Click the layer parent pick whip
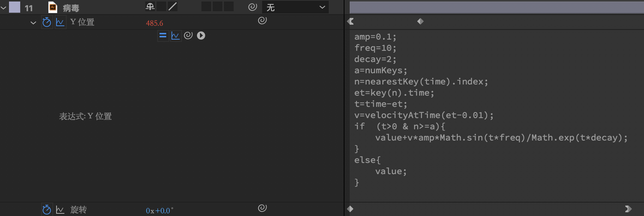Screen dimensions: 644x216 tap(253, 7)
